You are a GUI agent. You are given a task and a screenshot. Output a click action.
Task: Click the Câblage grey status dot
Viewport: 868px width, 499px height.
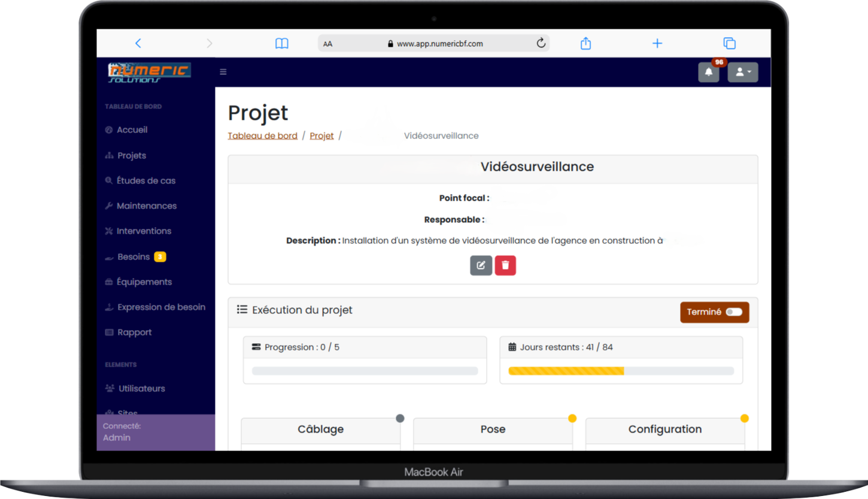point(400,418)
